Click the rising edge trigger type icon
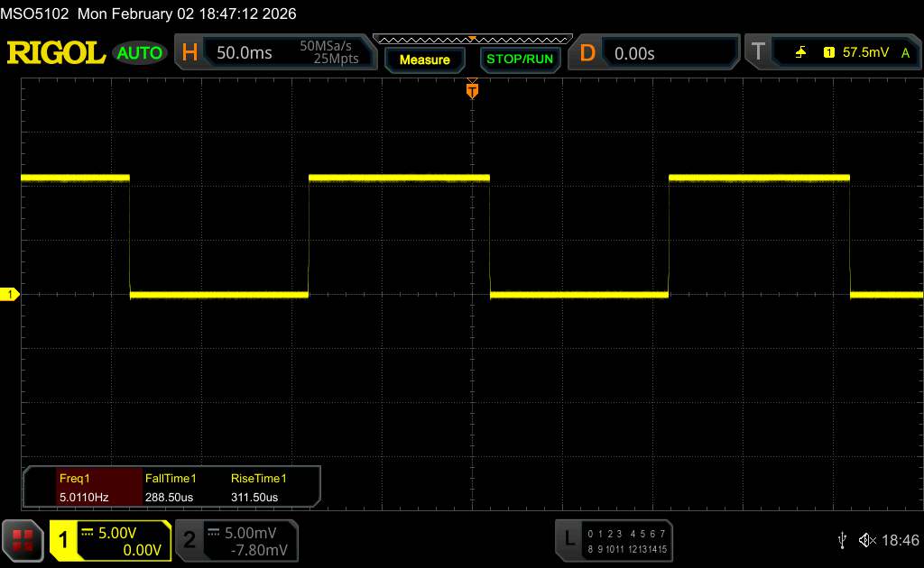The image size is (924, 568). click(800, 53)
